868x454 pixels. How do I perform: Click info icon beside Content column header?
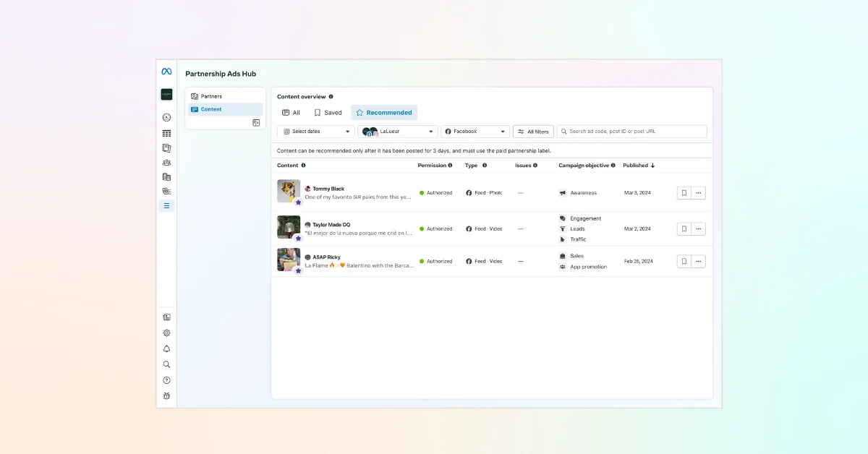click(303, 166)
